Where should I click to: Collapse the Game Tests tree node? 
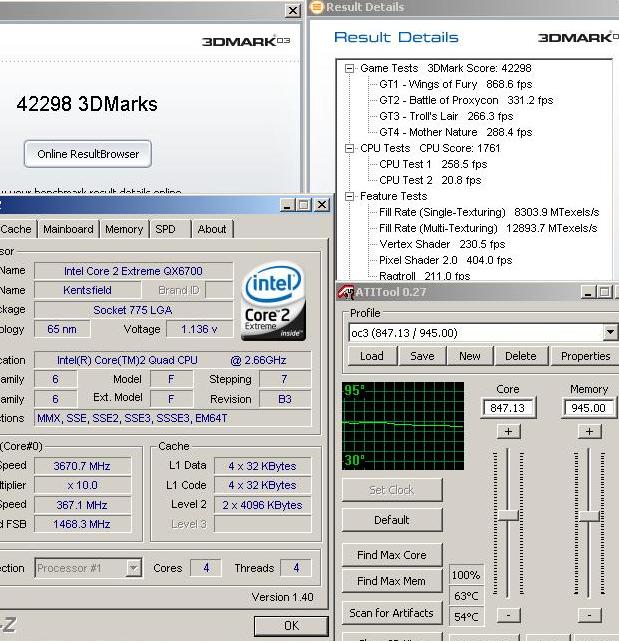coord(349,68)
